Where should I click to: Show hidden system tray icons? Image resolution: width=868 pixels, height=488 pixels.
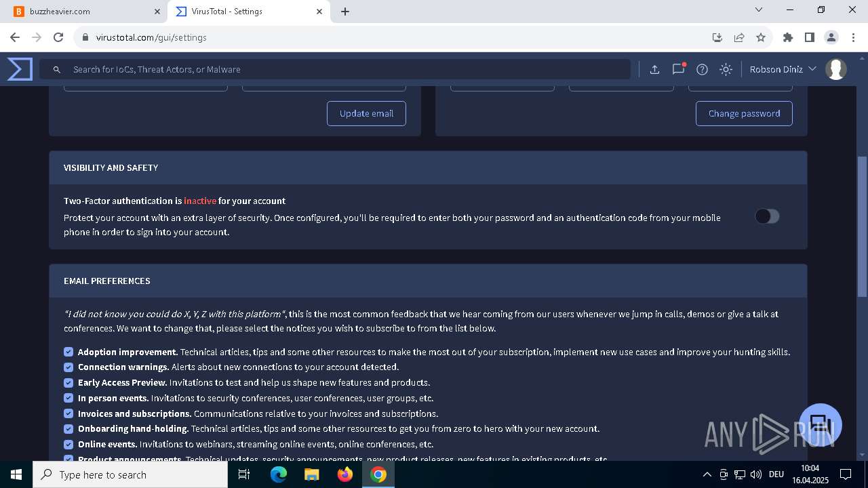[x=707, y=474]
